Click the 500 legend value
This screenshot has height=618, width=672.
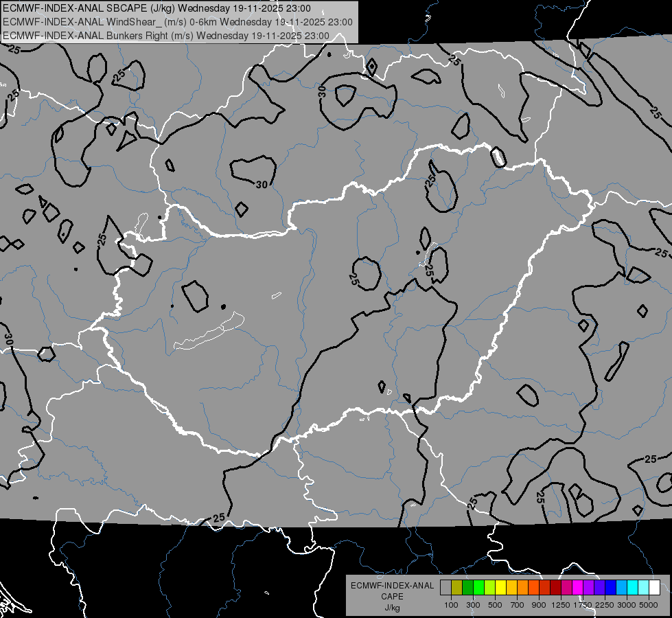[x=495, y=605]
